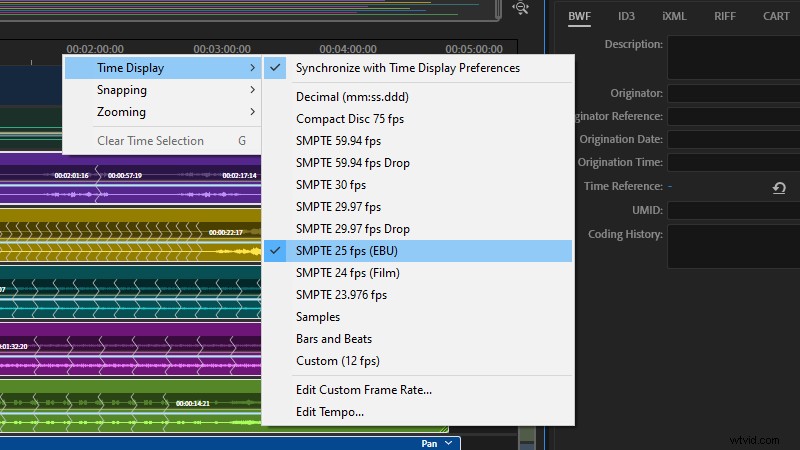Click the Origination Date input field
This screenshot has height=450, width=800.
tap(734, 139)
